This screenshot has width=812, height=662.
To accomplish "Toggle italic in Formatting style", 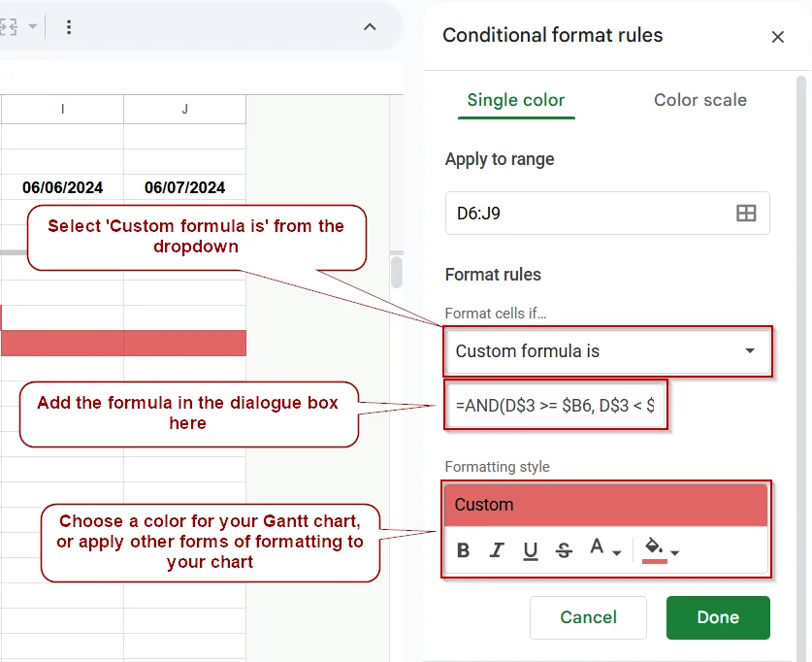I will pos(497,550).
